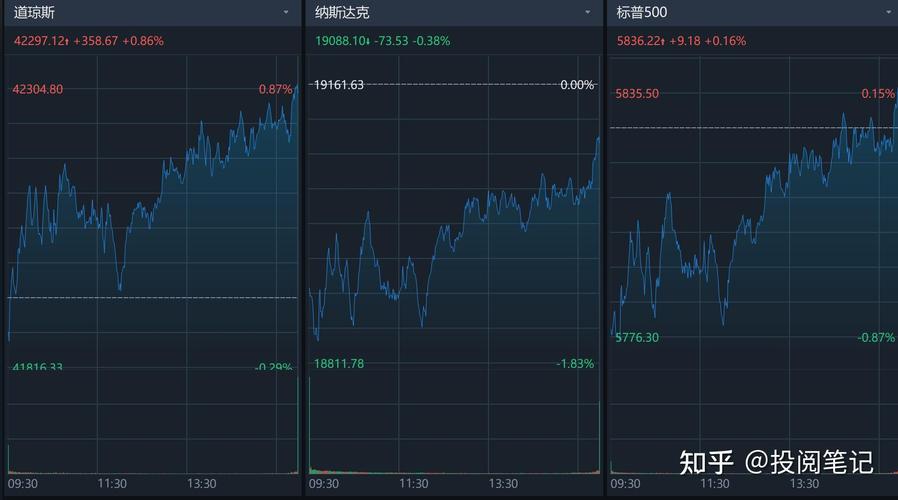Select the 标普500 index title
This screenshot has width=898, height=500.
pos(642,12)
